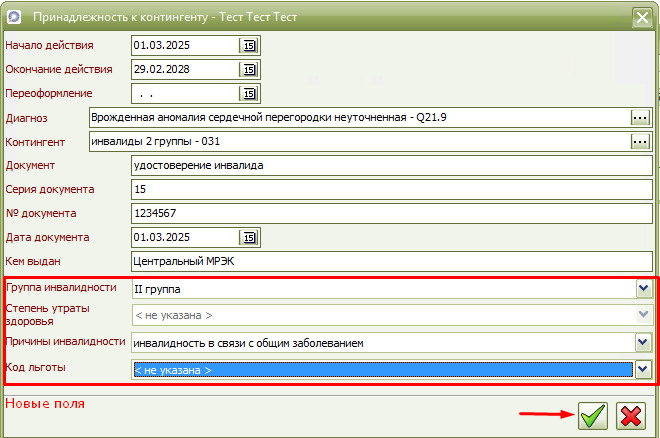Click ellipsis button next to Диагноз
Viewport: 660px width, 438px height.
click(x=640, y=118)
